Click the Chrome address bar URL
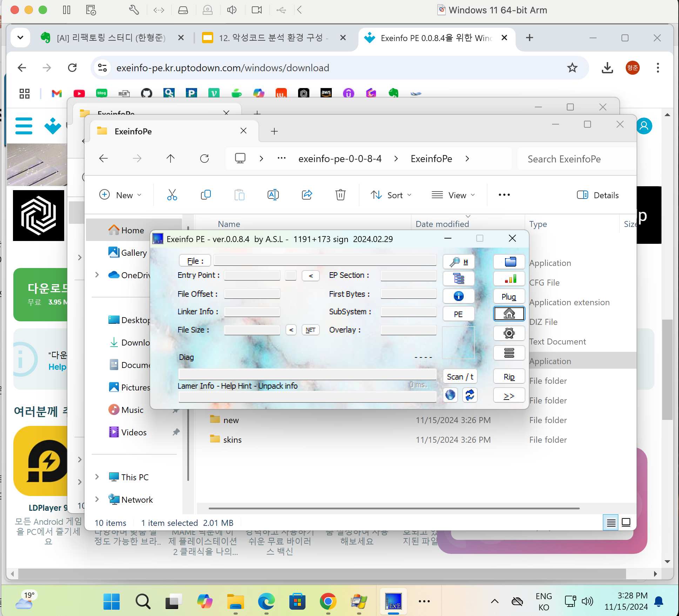 (x=223, y=68)
